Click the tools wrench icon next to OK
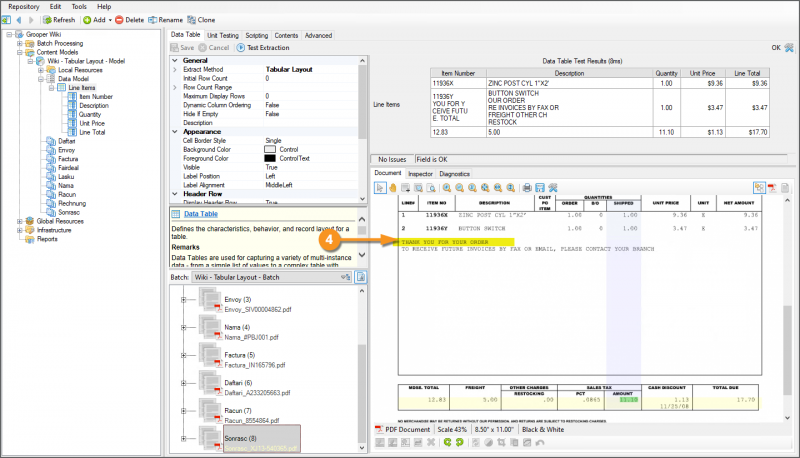 (789, 48)
